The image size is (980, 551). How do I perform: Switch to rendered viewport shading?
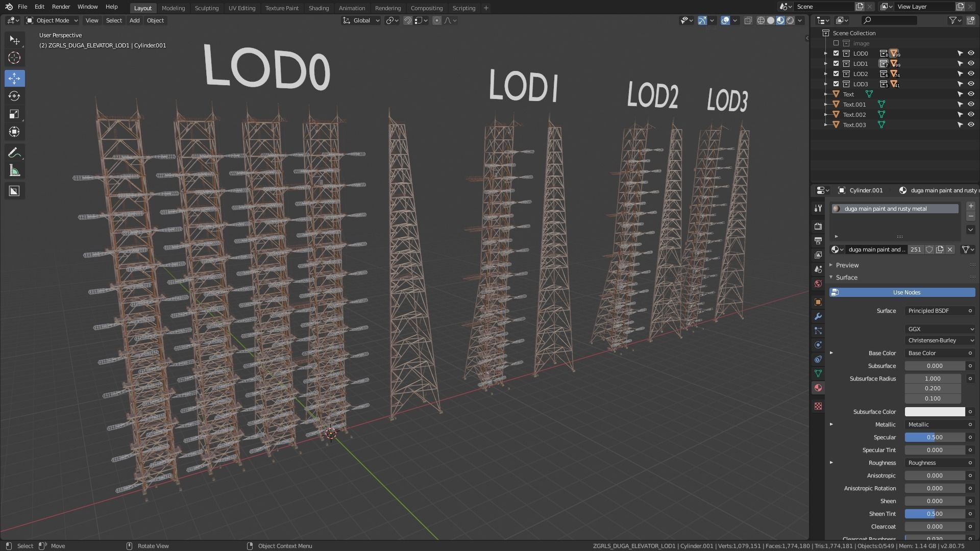[x=790, y=20]
